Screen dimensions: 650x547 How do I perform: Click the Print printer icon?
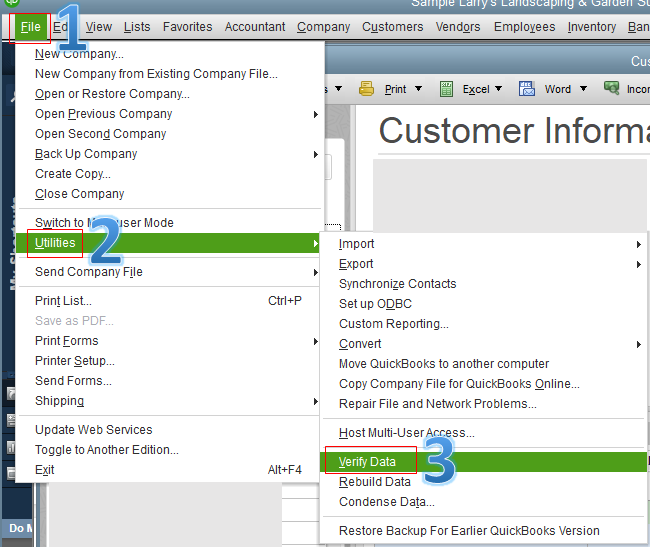click(x=366, y=89)
